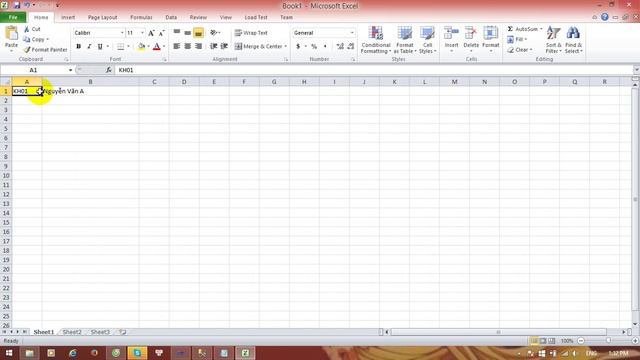
Task: Apply comma style number format
Action: 325,47
